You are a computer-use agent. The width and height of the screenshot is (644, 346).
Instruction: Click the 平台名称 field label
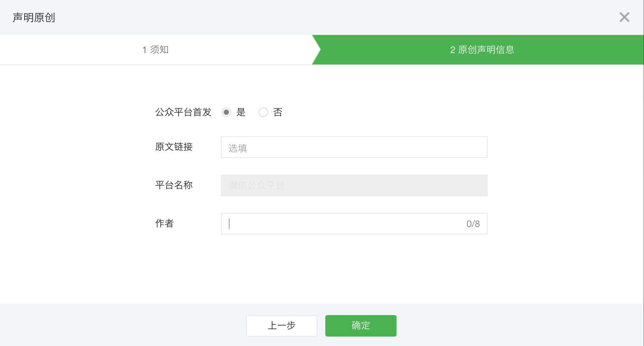coord(173,185)
